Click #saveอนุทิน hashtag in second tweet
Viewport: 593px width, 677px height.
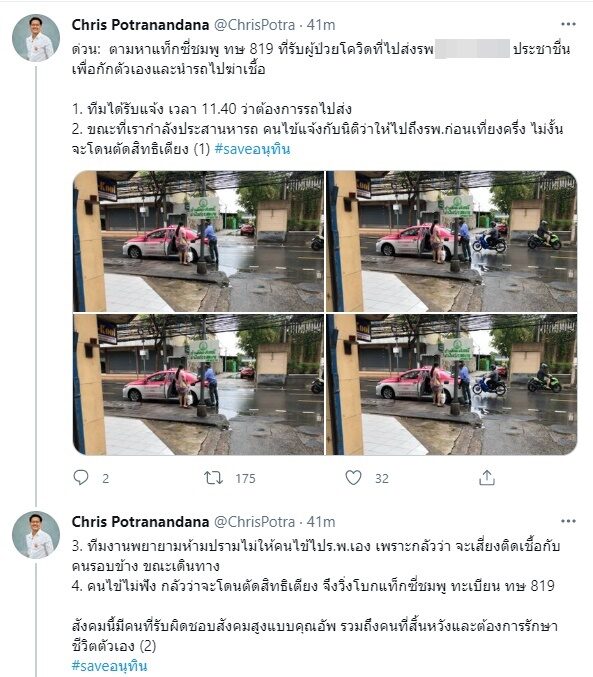(x=109, y=666)
